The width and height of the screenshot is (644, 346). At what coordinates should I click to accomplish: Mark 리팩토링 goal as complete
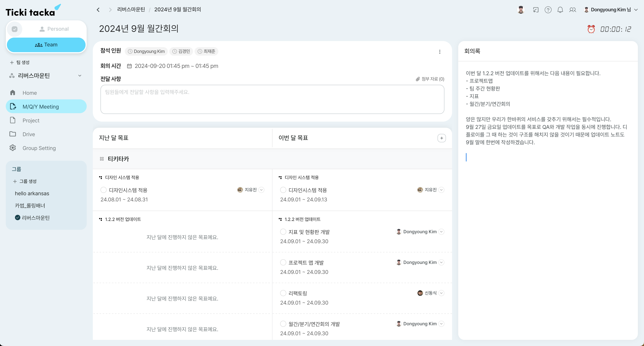pos(283,293)
